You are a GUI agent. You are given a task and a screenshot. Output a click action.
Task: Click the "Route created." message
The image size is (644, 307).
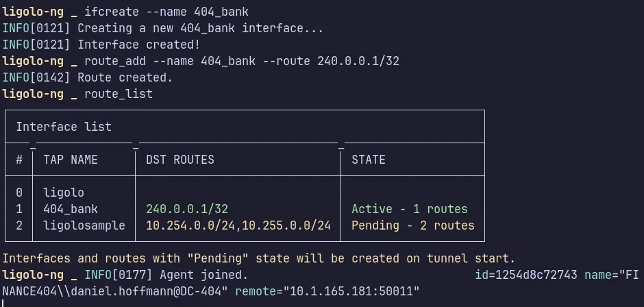pyautogui.click(x=125, y=77)
